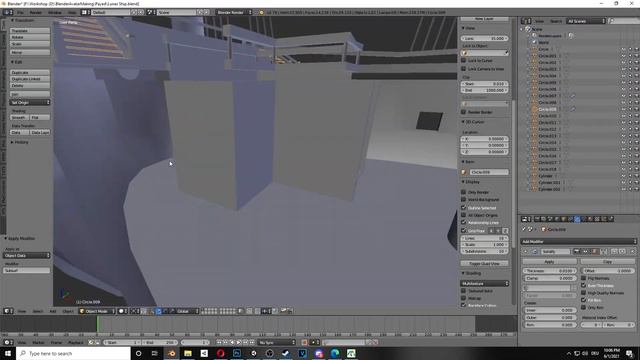Image resolution: width=640 pixels, height=360 pixels.
Task: Open the Particles properties tab
Action: click(604, 219)
